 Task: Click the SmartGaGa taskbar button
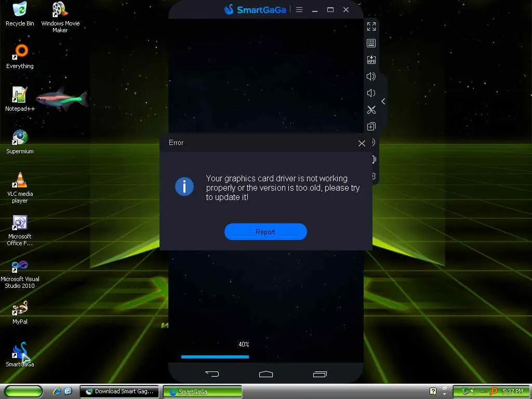(203, 392)
